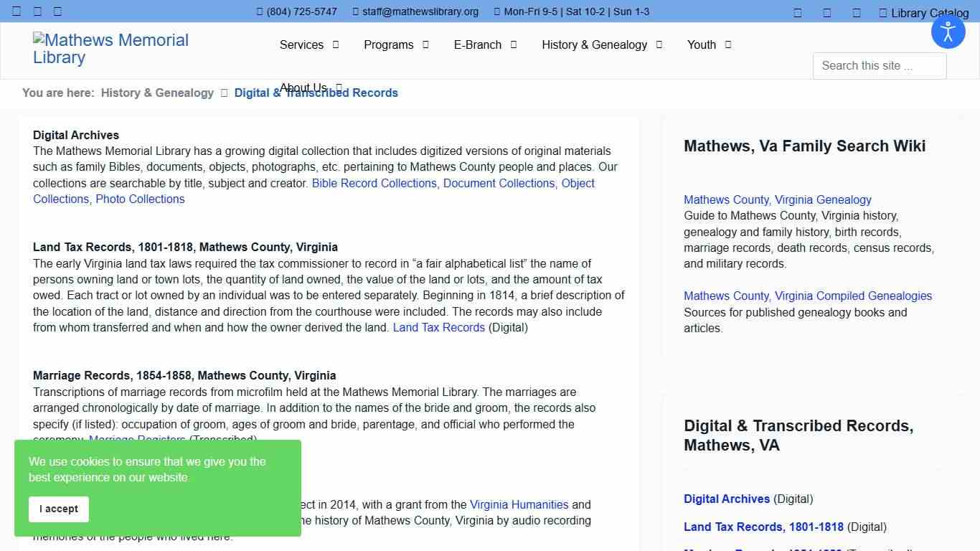
Task: Click the clock icon beside the hours listing
Action: [496, 11]
